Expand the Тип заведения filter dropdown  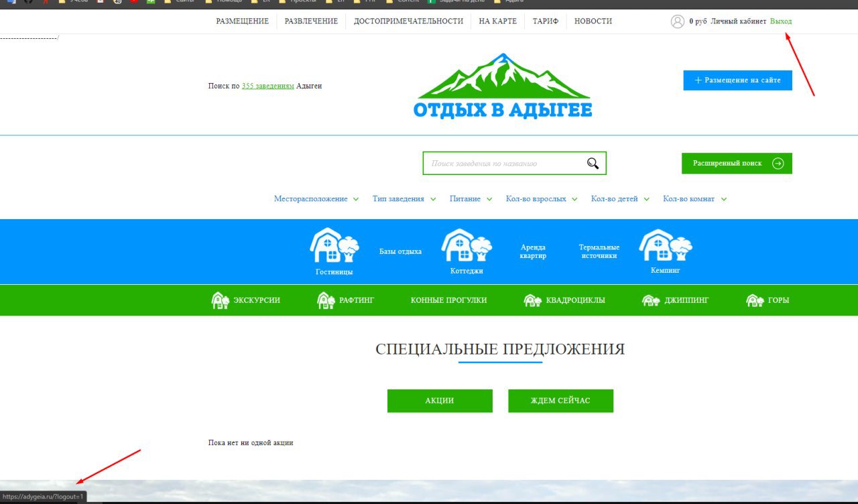click(x=404, y=199)
